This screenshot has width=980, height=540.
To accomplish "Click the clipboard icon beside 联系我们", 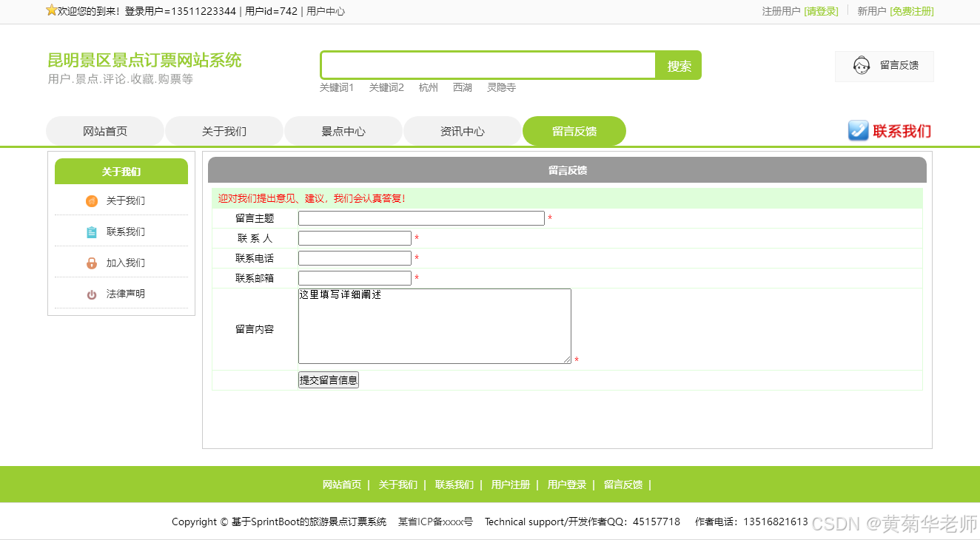I will (x=91, y=232).
